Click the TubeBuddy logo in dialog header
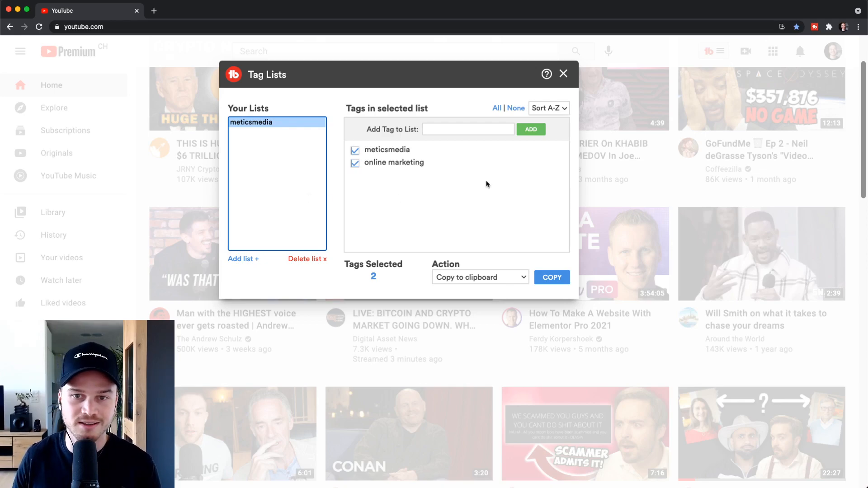 coord(234,75)
